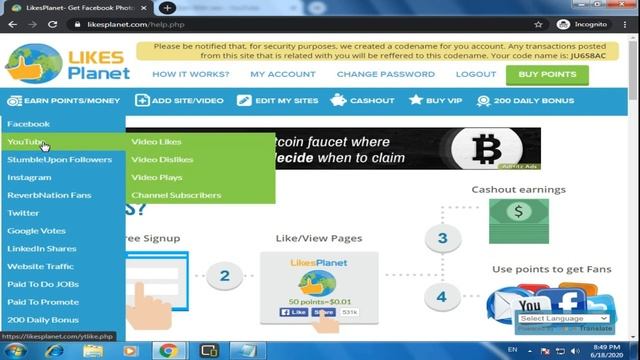Bookmark page with the star icon
Screen dimensions: 640x360
coord(538,24)
